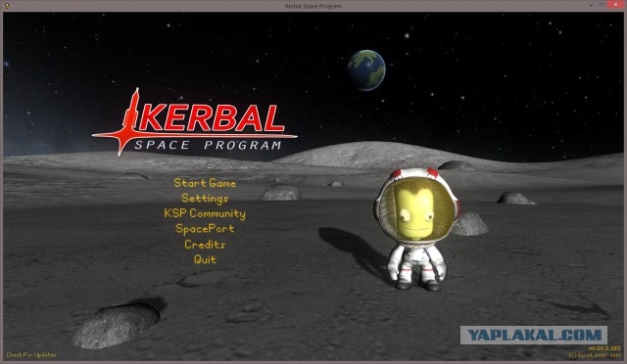Start a new game from the main menu

(205, 183)
